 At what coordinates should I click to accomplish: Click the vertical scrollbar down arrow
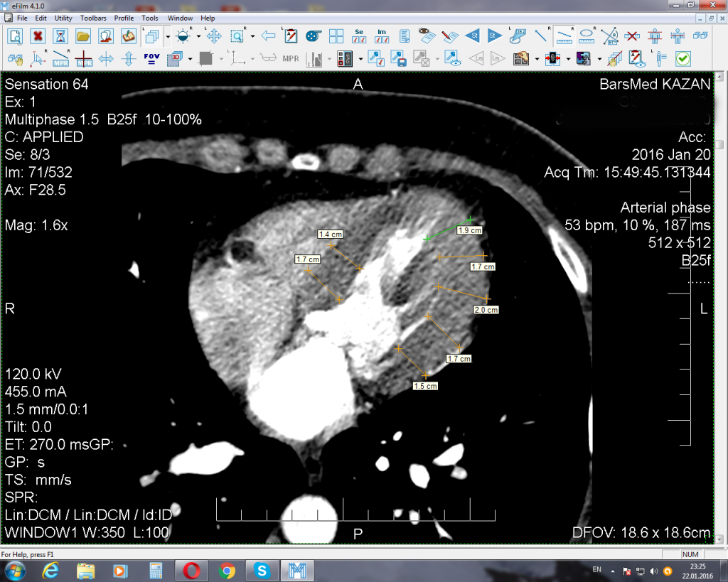pyautogui.click(x=719, y=539)
